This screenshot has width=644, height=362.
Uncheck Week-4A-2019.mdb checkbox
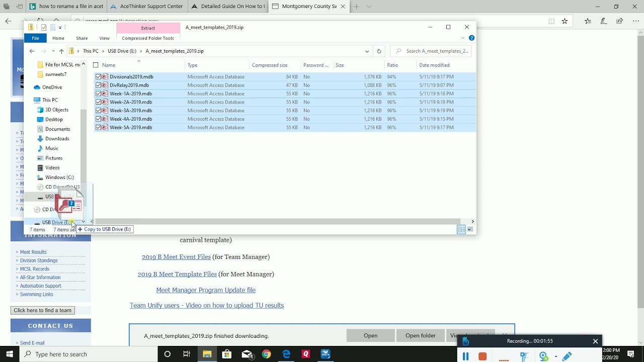coord(98,119)
